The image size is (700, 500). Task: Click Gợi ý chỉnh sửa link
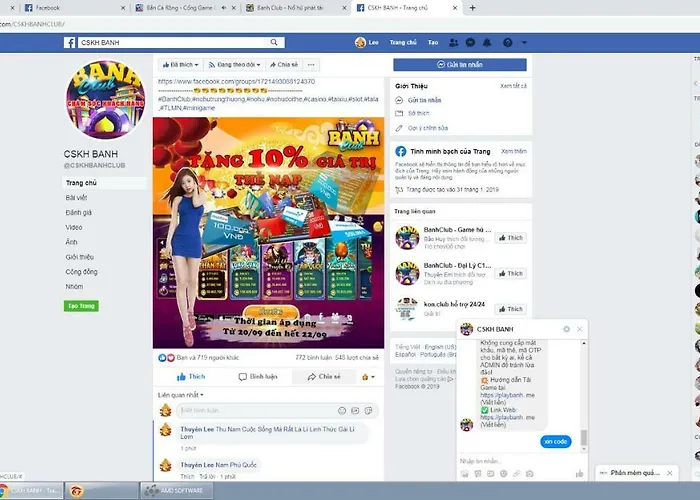(x=428, y=128)
